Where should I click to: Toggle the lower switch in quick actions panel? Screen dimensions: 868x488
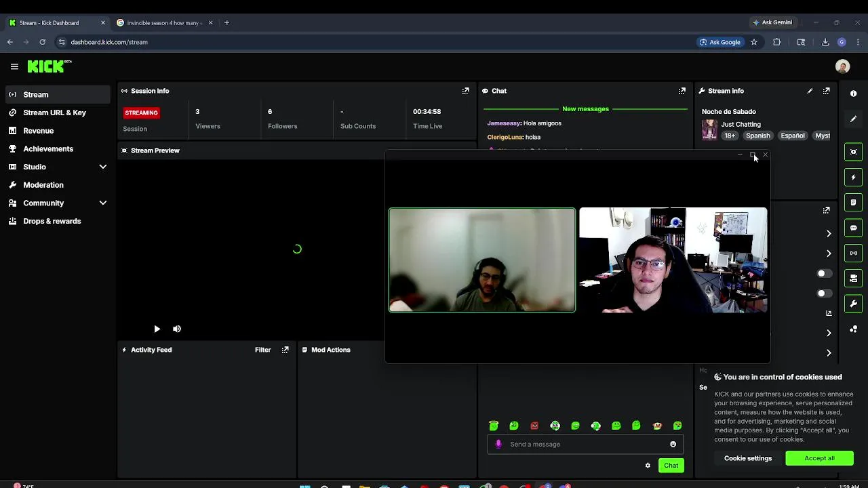click(x=824, y=293)
